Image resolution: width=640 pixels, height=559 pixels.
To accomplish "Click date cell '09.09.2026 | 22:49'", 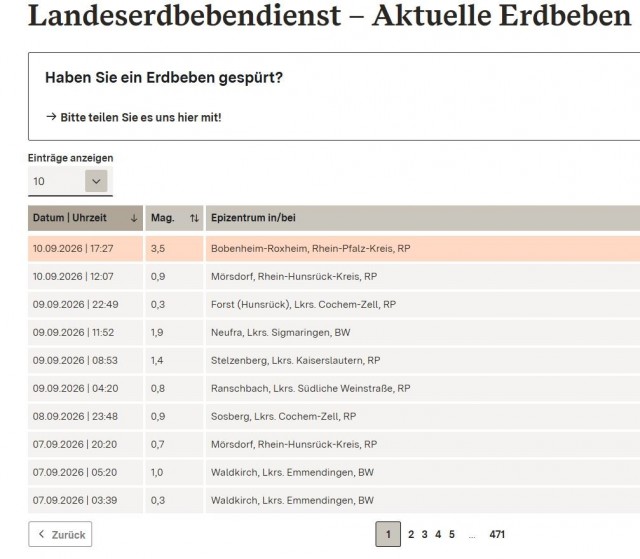I will (85, 305).
